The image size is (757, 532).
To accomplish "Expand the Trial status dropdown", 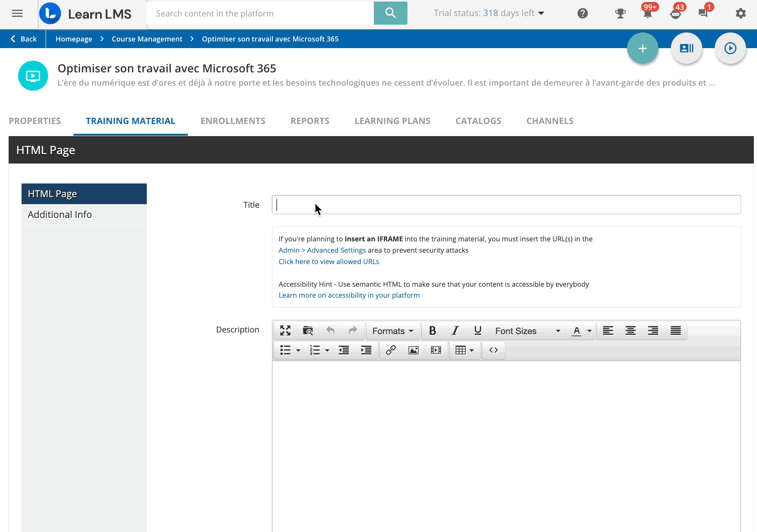I will (x=542, y=13).
